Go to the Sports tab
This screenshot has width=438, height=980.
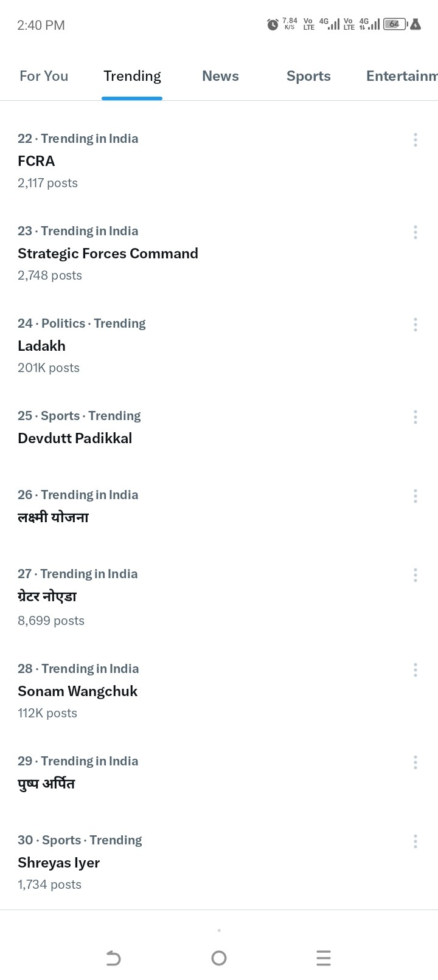[x=308, y=76]
